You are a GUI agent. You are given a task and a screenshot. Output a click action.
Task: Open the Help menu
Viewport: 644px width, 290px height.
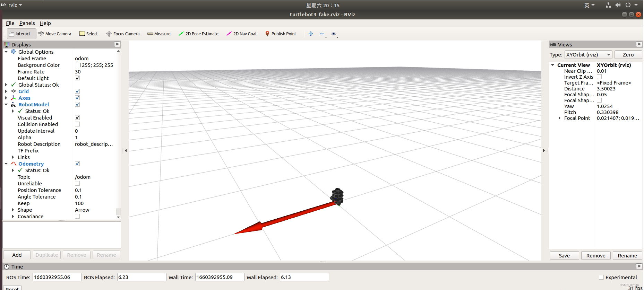coord(45,23)
